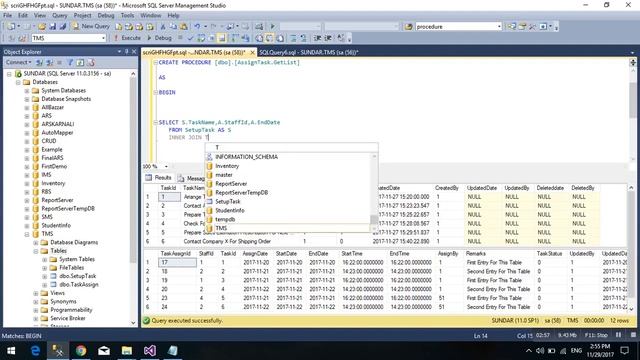Open the Window menu

(x=151, y=15)
